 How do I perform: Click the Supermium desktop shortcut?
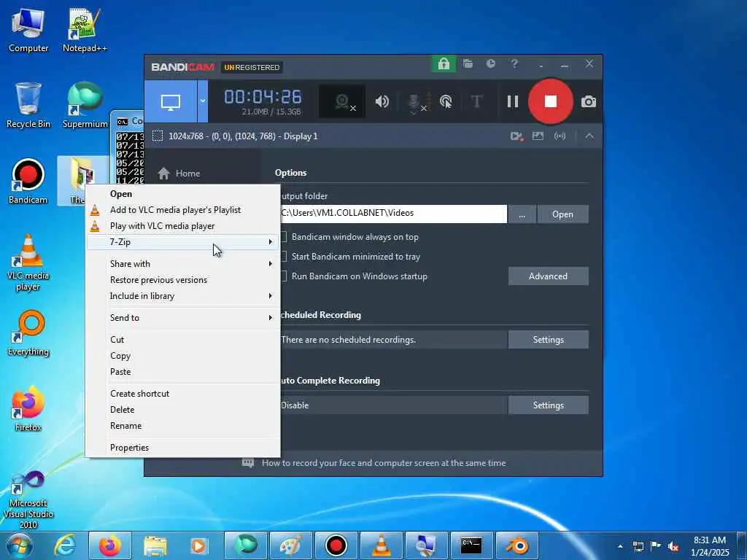coord(85,105)
